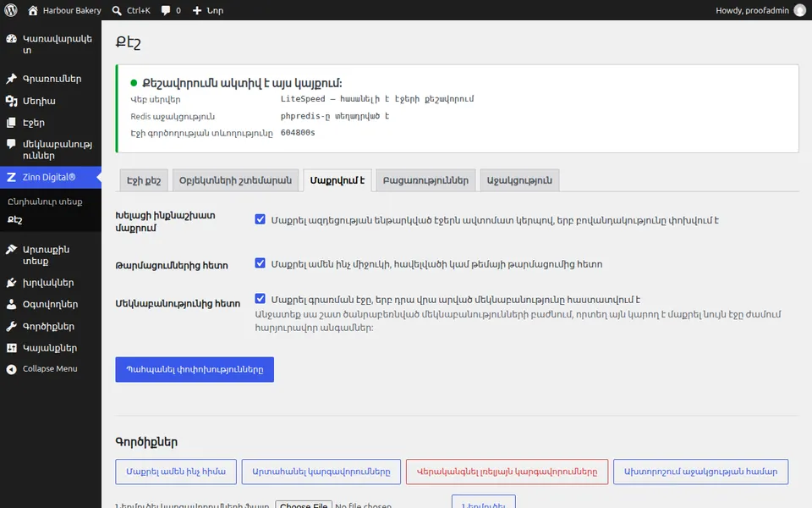Open the Ctrl+K search magnifier icon
Image resolution: width=812 pixels, height=508 pixels.
click(x=117, y=10)
